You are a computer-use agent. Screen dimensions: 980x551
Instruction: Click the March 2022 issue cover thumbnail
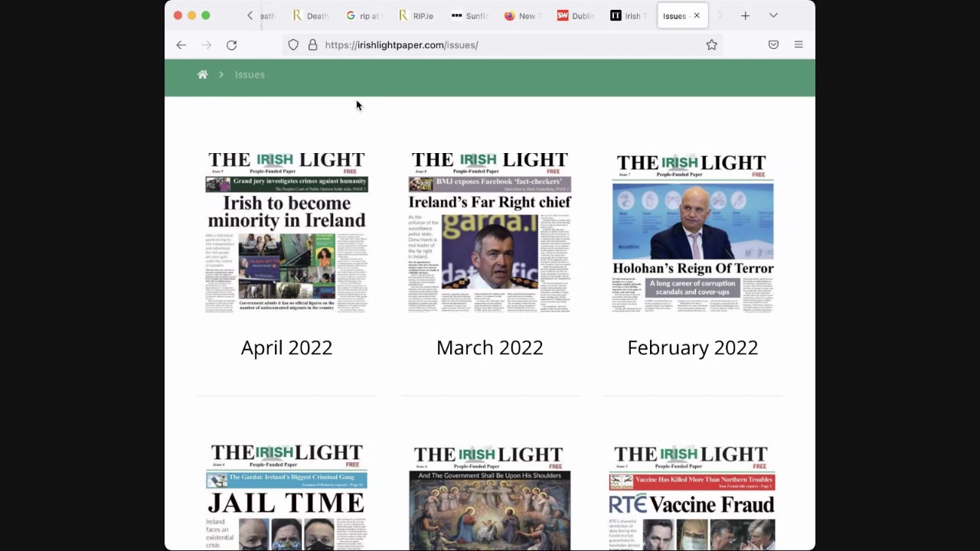pos(489,233)
